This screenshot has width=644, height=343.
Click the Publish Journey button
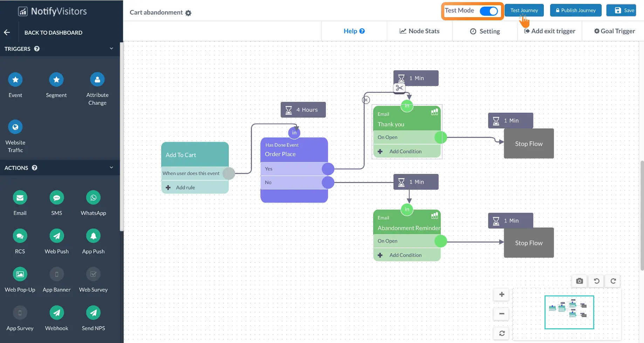click(x=576, y=10)
